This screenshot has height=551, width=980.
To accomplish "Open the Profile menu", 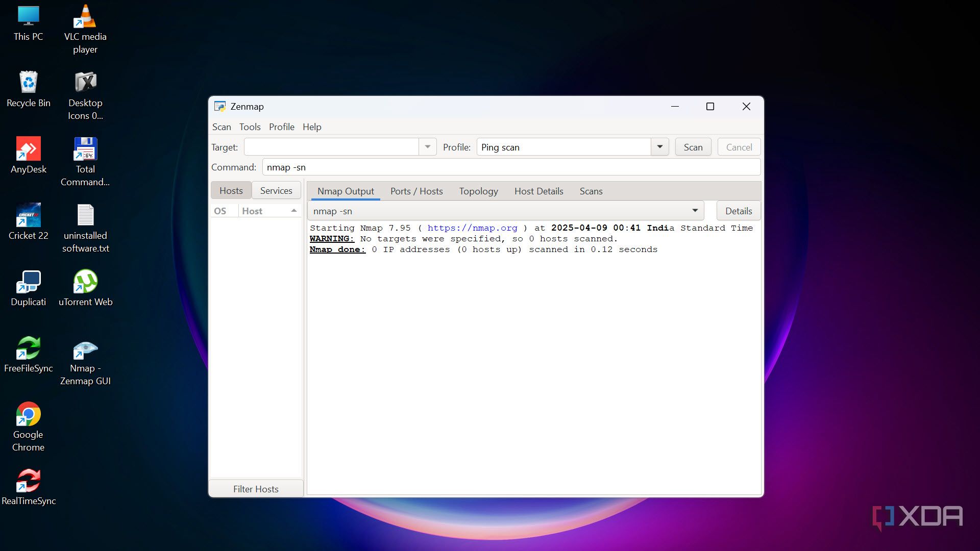I will [x=281, y=127].
